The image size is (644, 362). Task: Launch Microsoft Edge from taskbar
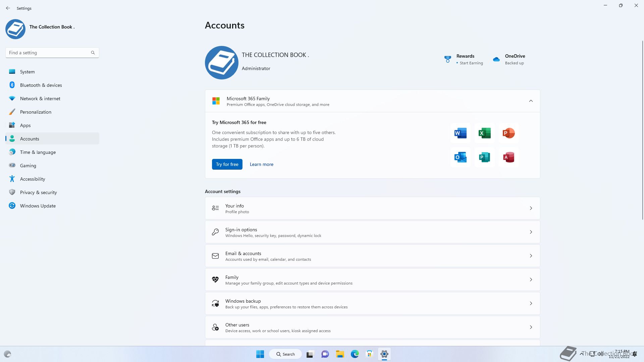355,354
